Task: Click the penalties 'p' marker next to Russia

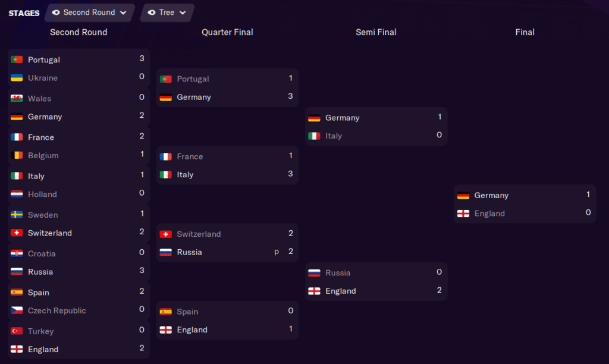Action: [277, 252]
